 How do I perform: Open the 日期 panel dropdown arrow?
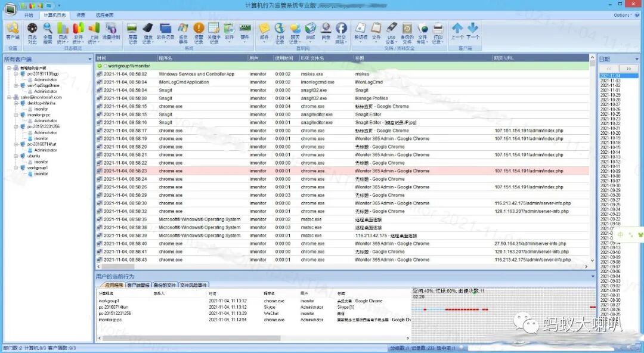click(637, 59)
